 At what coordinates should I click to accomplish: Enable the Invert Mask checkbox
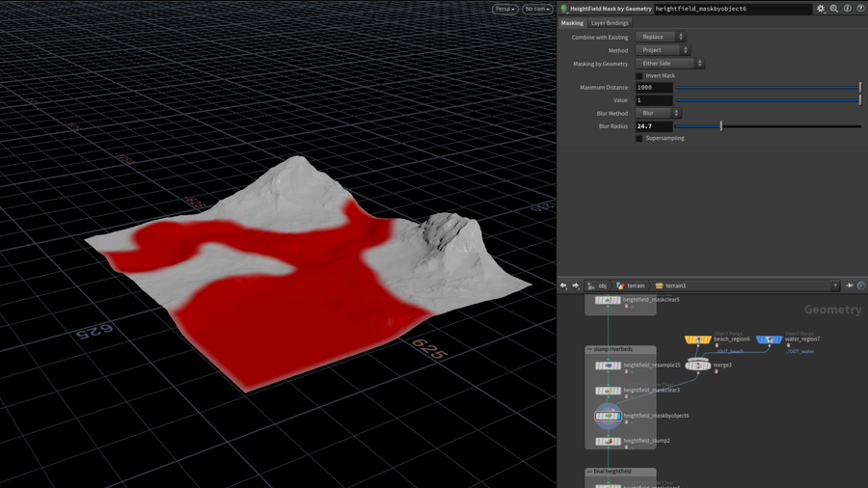[x=639, y=76]
